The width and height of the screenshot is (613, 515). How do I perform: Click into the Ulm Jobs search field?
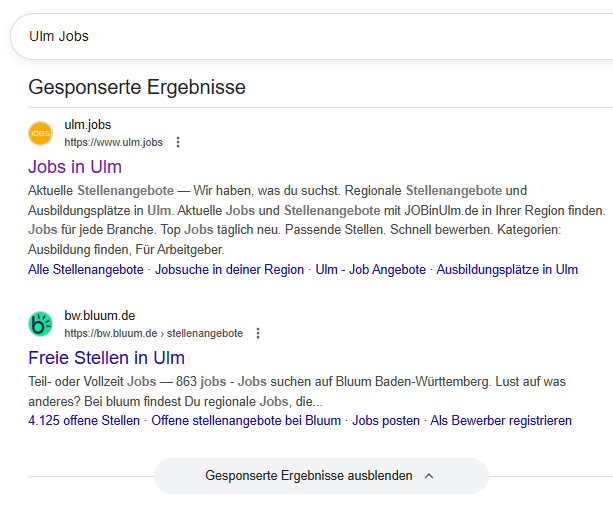pos(300,36)
